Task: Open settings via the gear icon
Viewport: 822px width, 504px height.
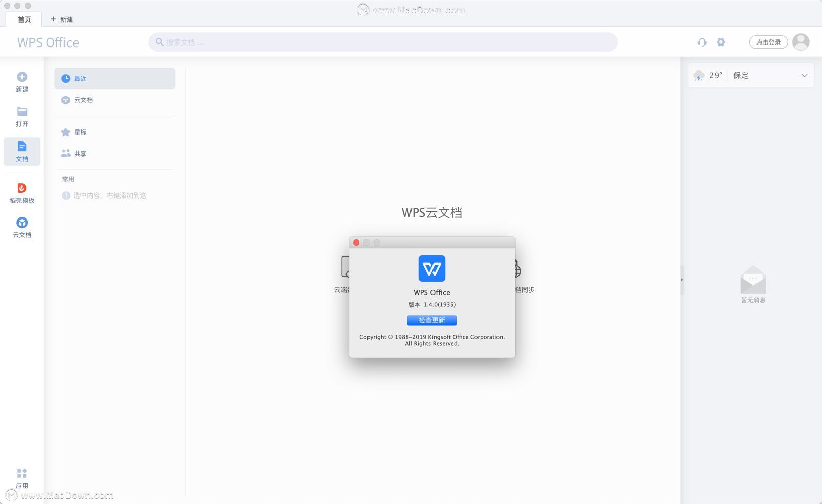Action: [721, 42]
